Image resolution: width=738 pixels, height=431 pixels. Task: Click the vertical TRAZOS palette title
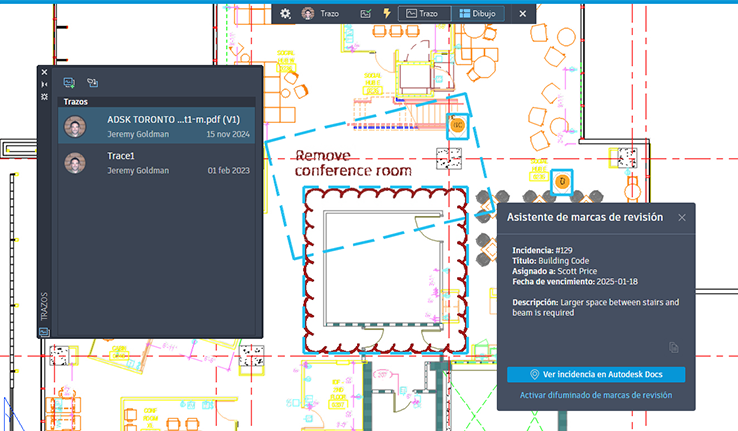44,306
